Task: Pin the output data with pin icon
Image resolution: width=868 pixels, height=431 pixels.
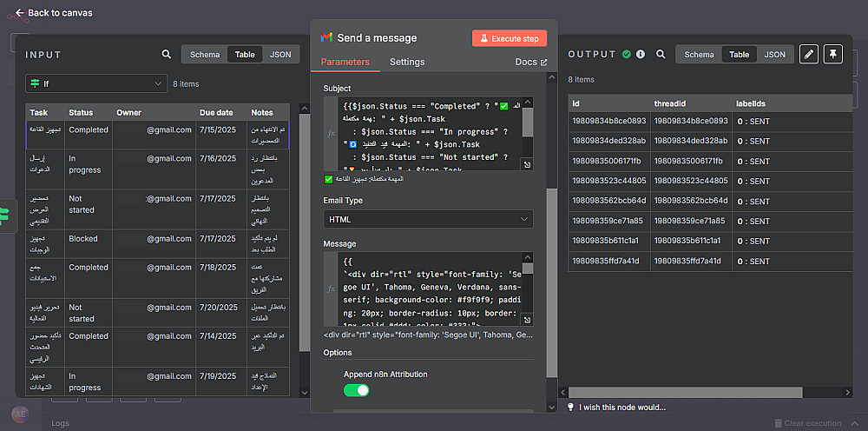Action: point(832,54)
